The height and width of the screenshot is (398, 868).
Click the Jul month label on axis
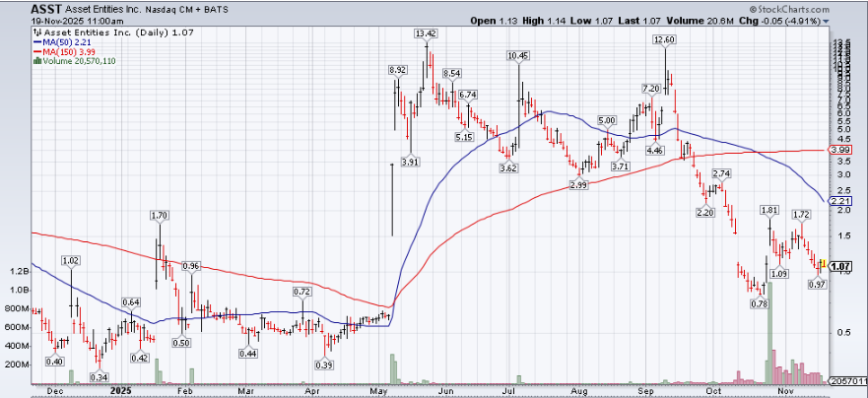(508, 390)
